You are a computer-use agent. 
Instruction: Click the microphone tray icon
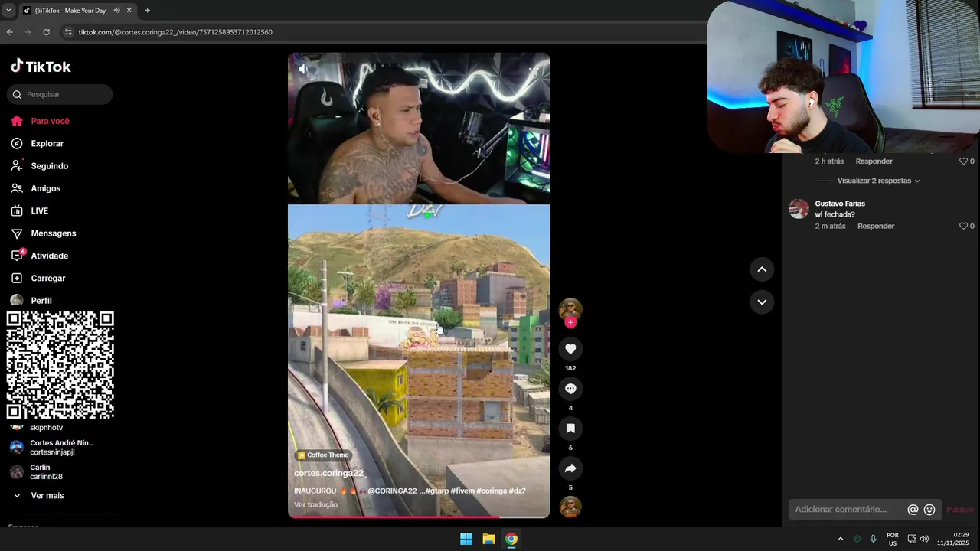pos(873,539)
